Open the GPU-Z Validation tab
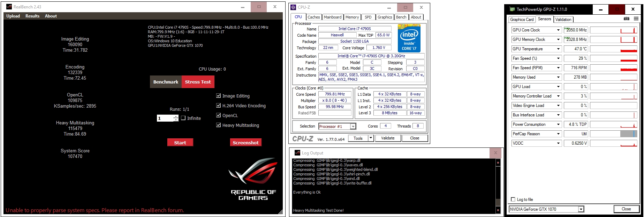This screenshot has height=217, width=644. 563,20
